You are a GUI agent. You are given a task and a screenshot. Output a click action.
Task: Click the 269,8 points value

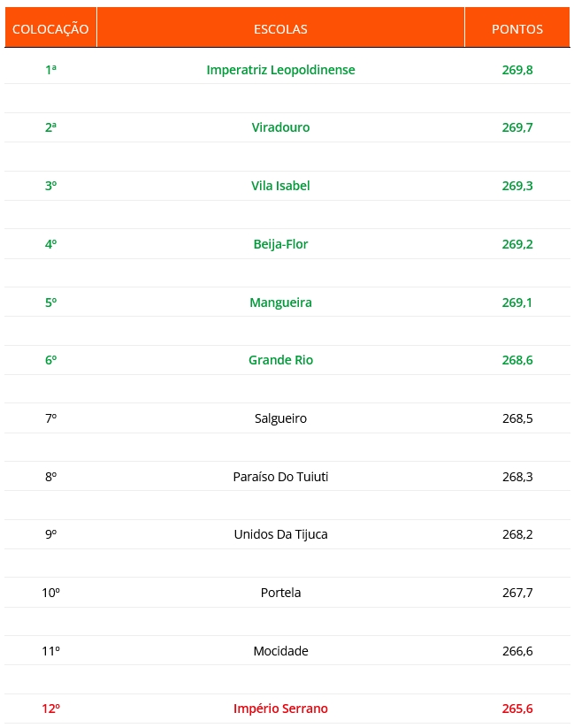tap(517, 70)
